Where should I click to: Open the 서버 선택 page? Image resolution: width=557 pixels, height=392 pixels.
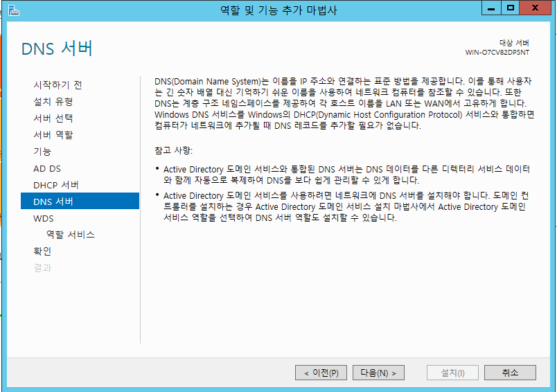53,118
